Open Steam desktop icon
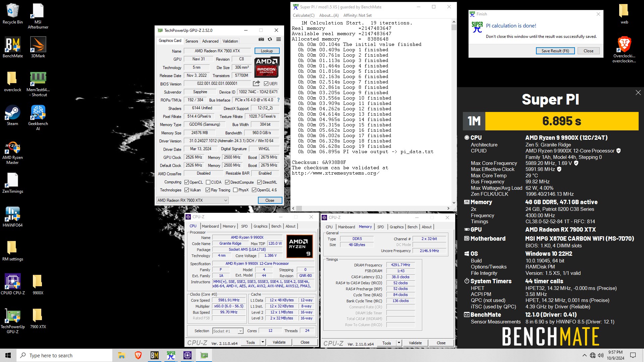This screenshot has height=362, width=644. pyautogui.click(x=13, y=115)
